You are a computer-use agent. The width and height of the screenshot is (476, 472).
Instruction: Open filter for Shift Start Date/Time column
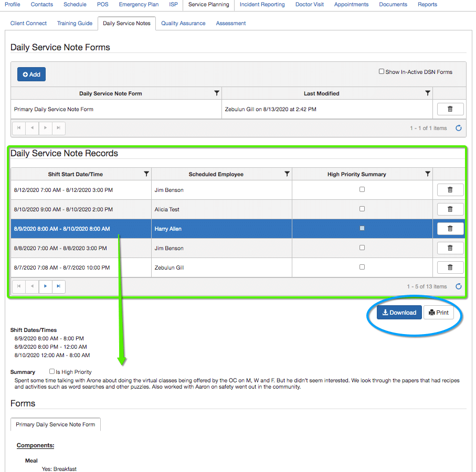[146, 174]
